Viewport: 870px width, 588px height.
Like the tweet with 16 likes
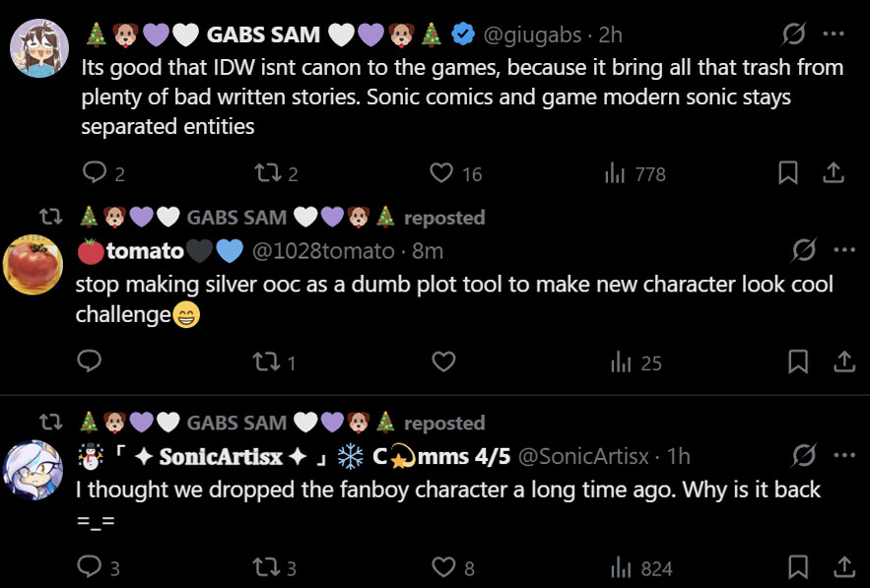(442, 173)
